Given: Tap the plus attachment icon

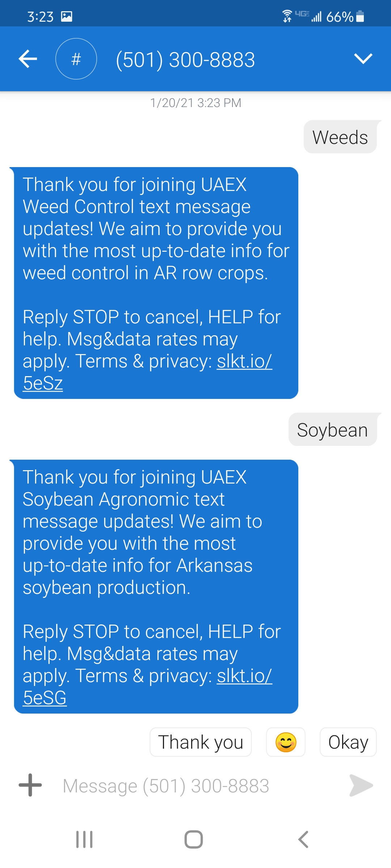Looking at the screenshot, I should click(x=30, y=785).
